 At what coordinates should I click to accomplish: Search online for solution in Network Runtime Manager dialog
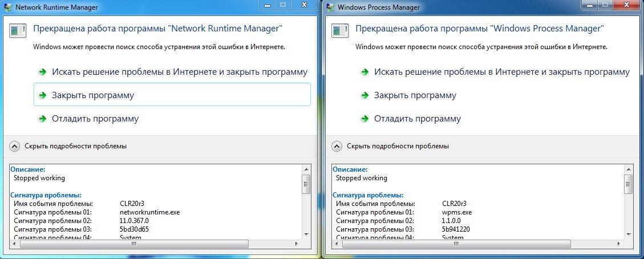click(x=172, y=72)
